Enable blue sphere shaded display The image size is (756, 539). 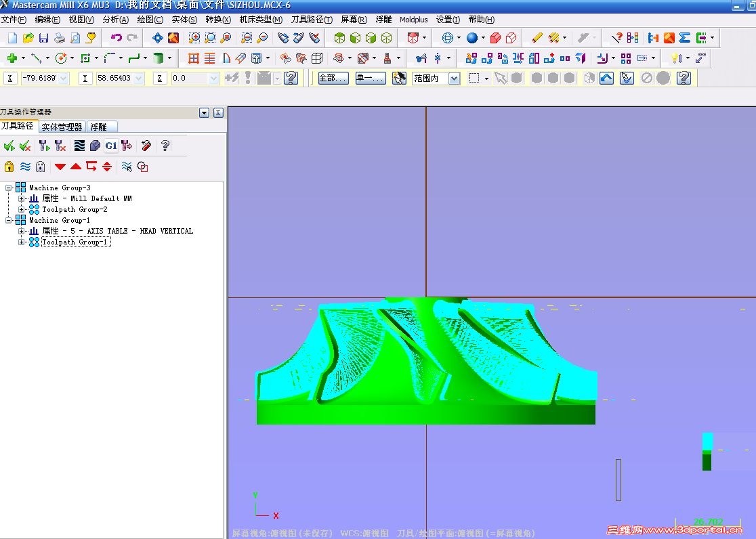472,38
